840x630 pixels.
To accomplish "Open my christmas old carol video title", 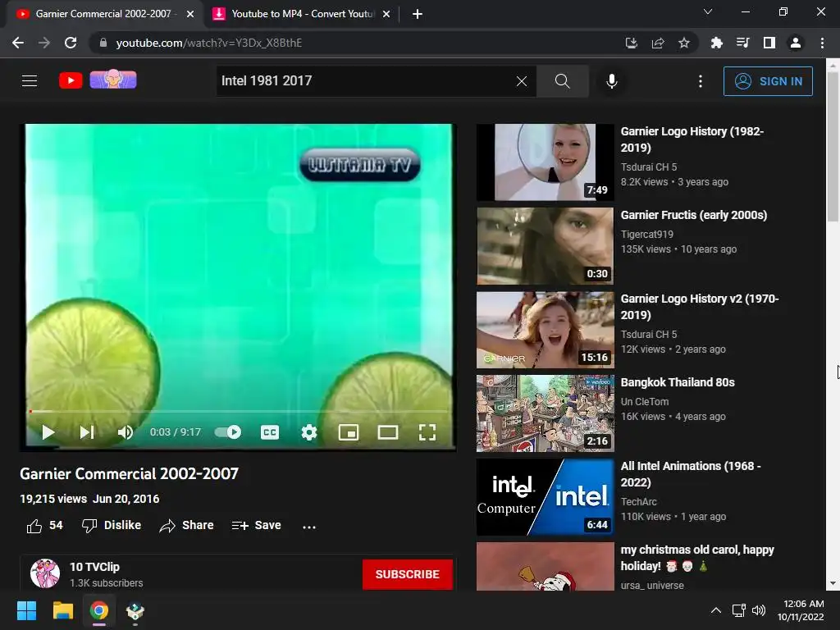I will click(697, 558).
